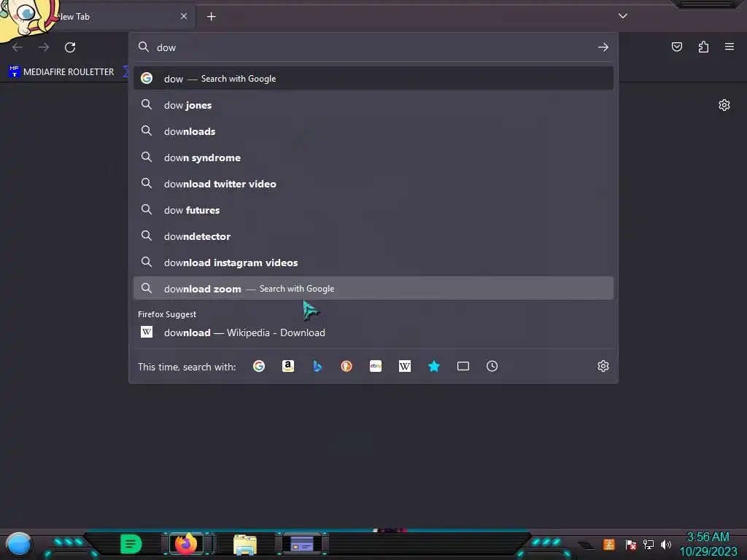Expand the list all tabs chevron
Image resolution: width=747 pixels, height=560 pixels.
click(623, 16)
